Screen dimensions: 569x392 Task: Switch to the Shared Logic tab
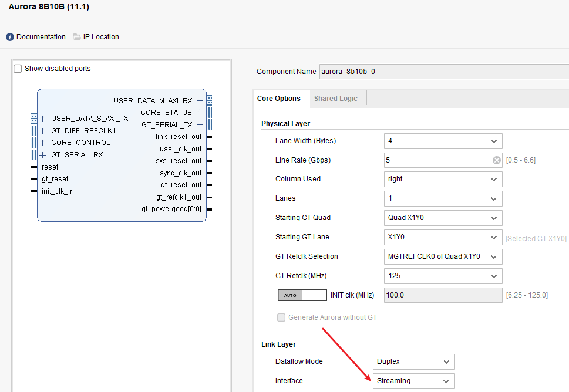[336, 99]
